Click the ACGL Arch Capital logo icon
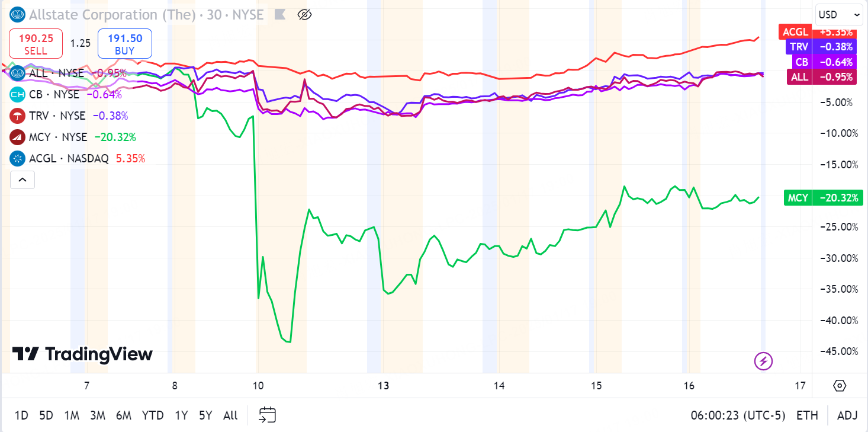 [18, 158]
